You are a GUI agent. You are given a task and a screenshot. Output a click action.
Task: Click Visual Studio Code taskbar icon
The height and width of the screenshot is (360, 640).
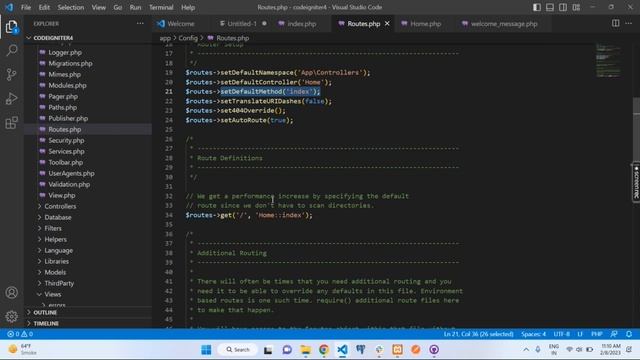(x=342, y=350)
